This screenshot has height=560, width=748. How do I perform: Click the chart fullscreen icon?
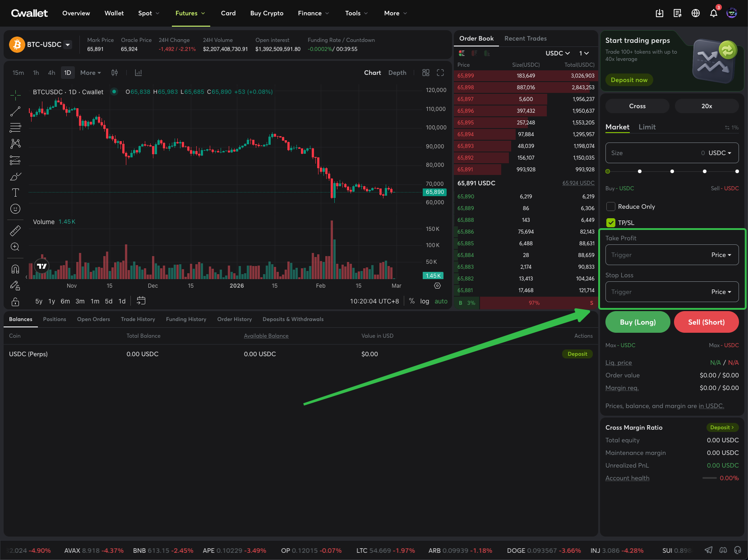(x=440, y=73)
